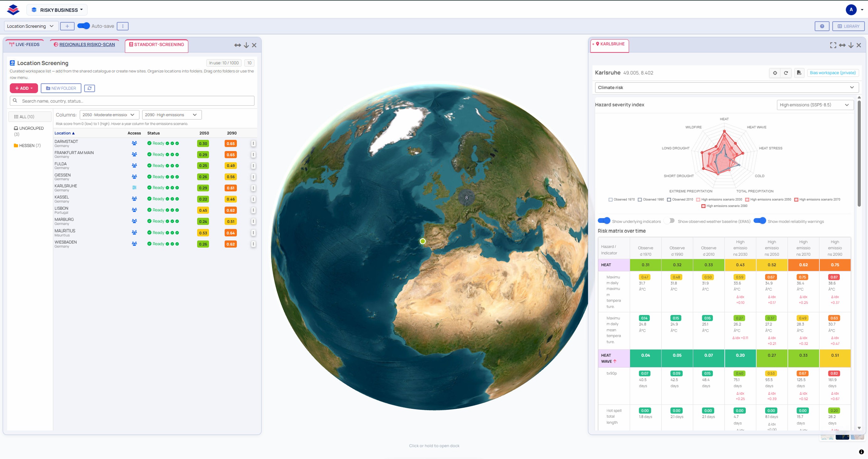Check the Observed 1970 legend box

point(611,200)
